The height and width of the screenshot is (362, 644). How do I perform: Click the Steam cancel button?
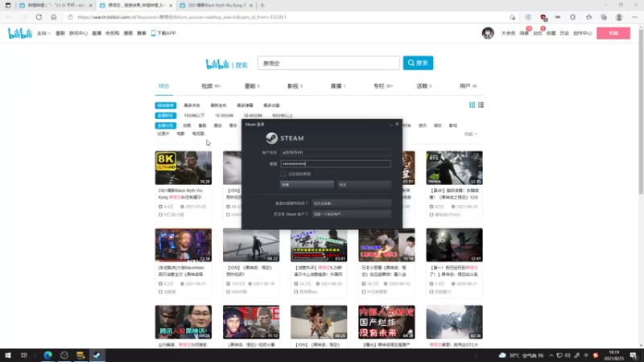[x=364, y=185]
